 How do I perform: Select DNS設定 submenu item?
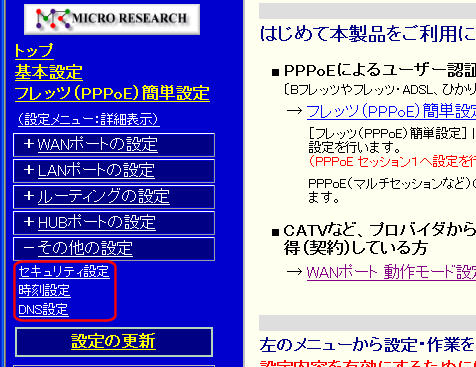43,310
